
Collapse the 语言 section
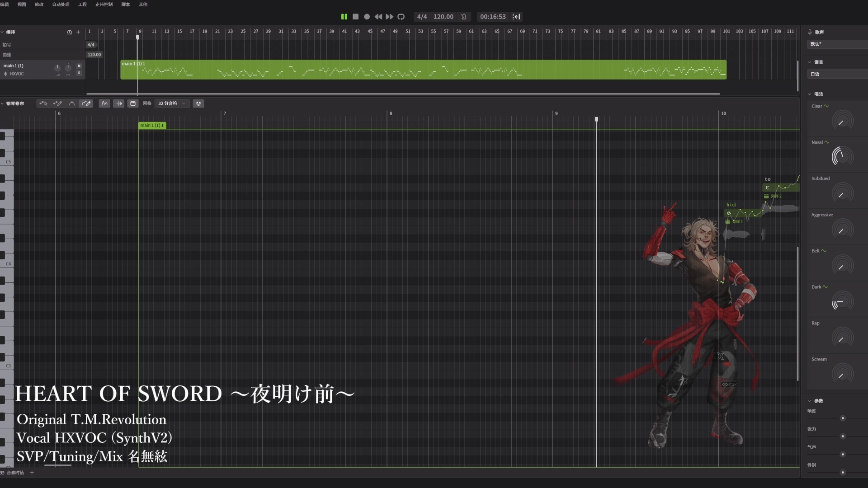810,62
